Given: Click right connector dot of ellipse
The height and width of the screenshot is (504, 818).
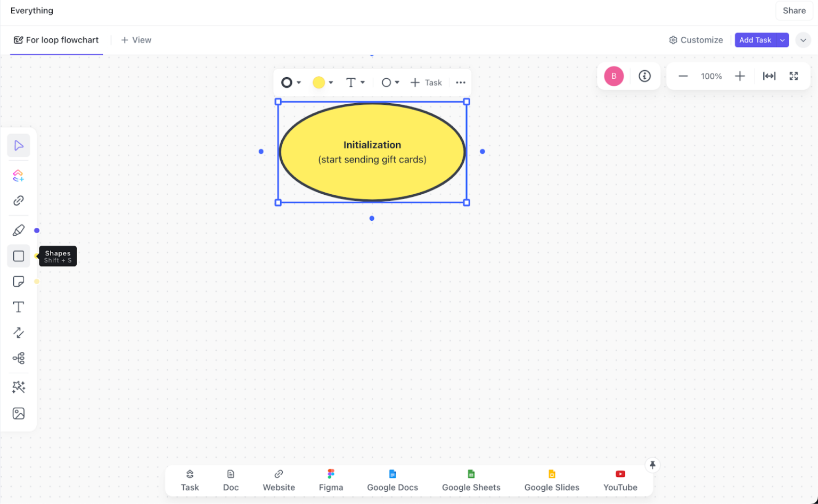Looking at the screenshot, I should [x=482, y=152].
